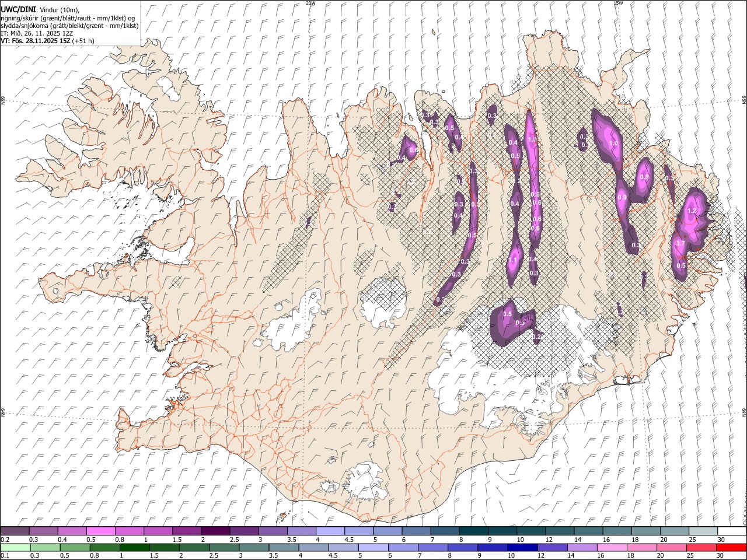Select the top legend swatch labeled 14
747x560 pixels.
[x=588, y=531]
